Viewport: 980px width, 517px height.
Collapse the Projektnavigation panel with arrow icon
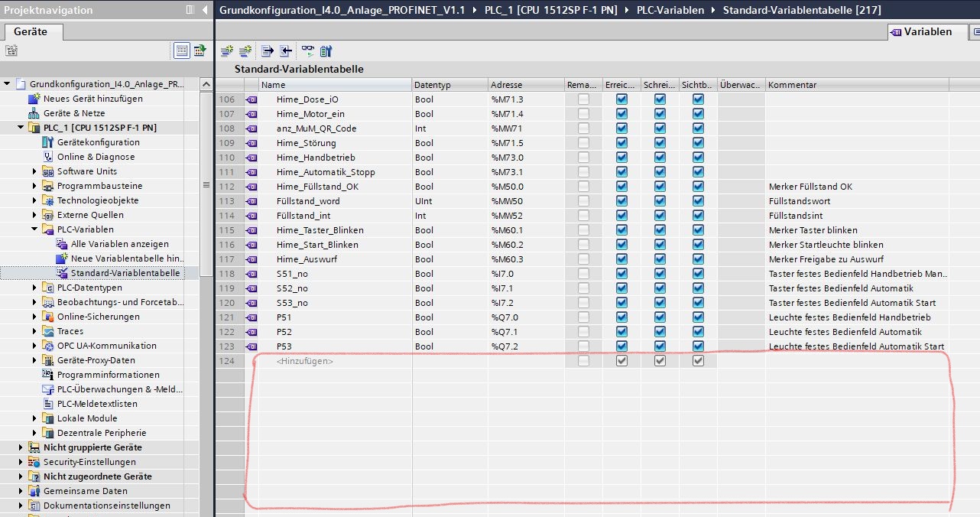coord(205,10)
